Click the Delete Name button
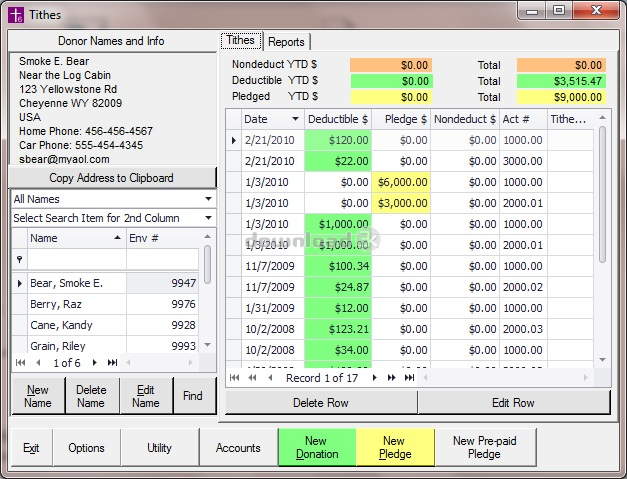This screenshot has width=627, height=479. coord(91,396)
